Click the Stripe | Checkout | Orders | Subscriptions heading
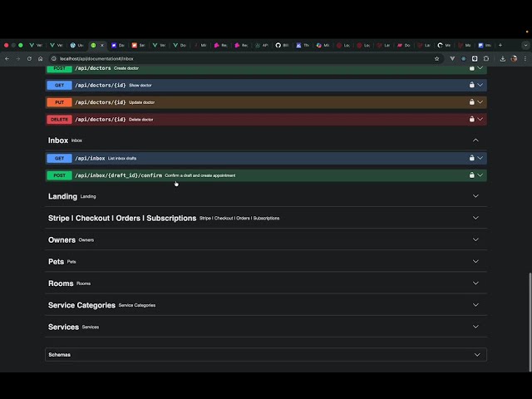The height and width of the screenshot is (399, 532). (x=122, y=218)
